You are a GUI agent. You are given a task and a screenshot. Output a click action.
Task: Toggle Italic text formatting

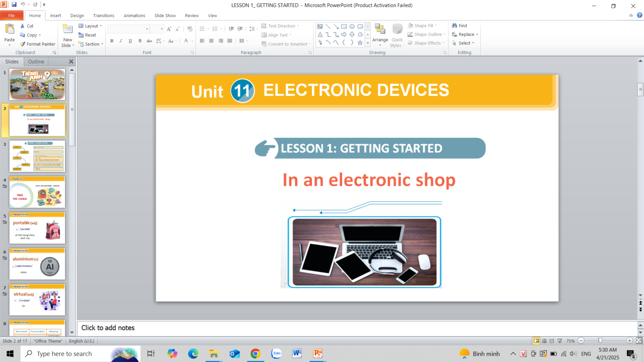121,41
